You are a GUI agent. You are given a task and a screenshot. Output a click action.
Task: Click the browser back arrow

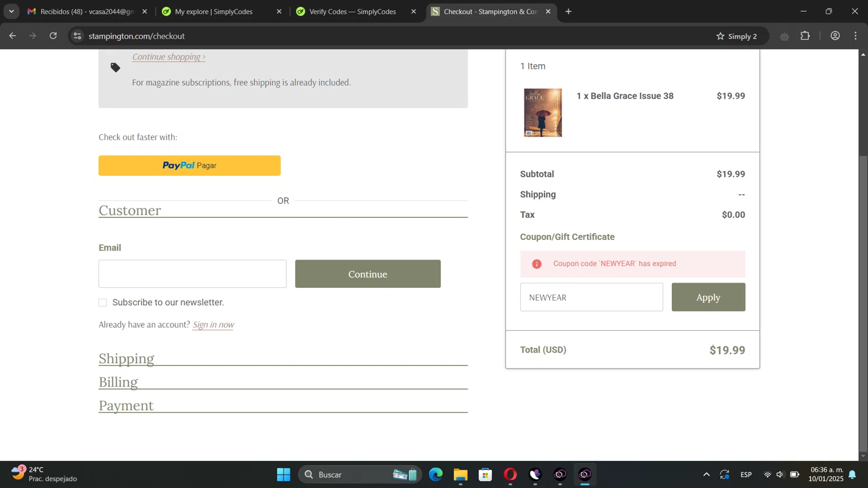pyautogui.click(x=12, y=36)
